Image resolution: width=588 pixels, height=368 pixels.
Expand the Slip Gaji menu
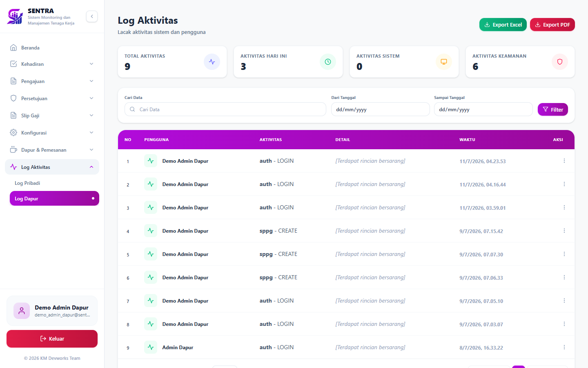[52, 115]
